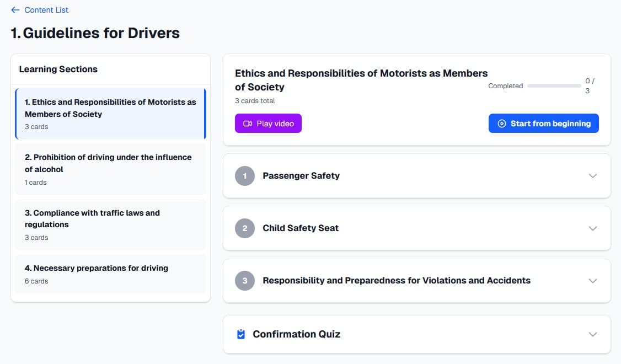Click the video camera icon on Play video

tap(248, 124)
